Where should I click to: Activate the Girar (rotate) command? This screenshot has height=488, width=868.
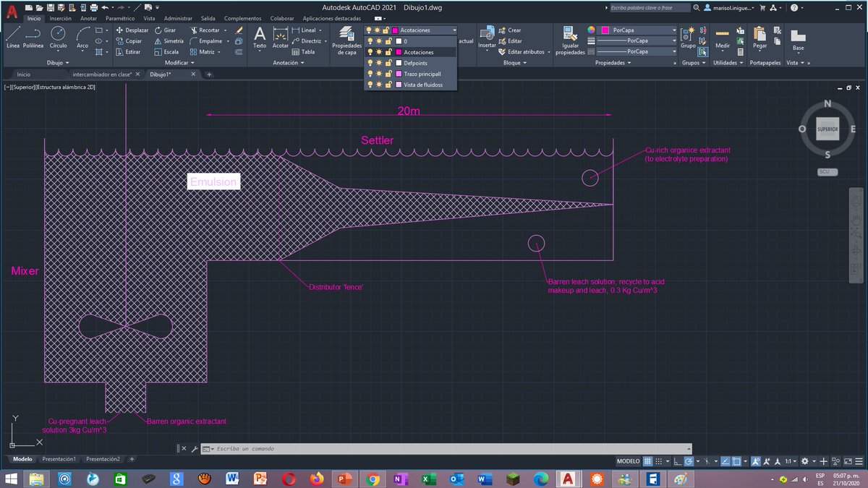165,30
